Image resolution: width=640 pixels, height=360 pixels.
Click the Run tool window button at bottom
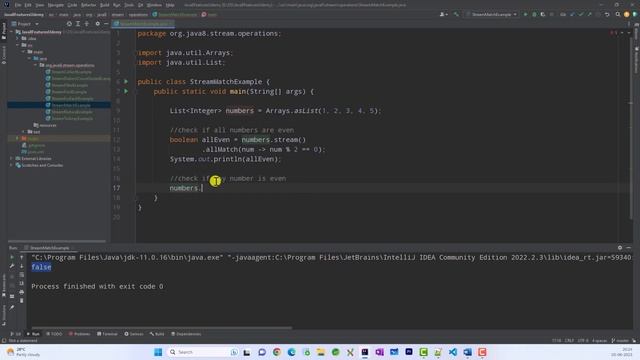point(33,334)
